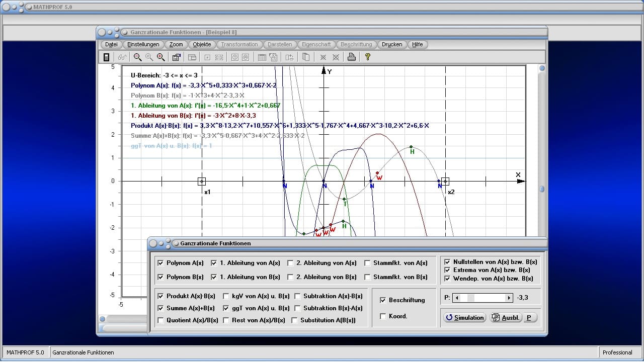
Task: Click the Ausbl. button
Action: [x=506, y=318]
